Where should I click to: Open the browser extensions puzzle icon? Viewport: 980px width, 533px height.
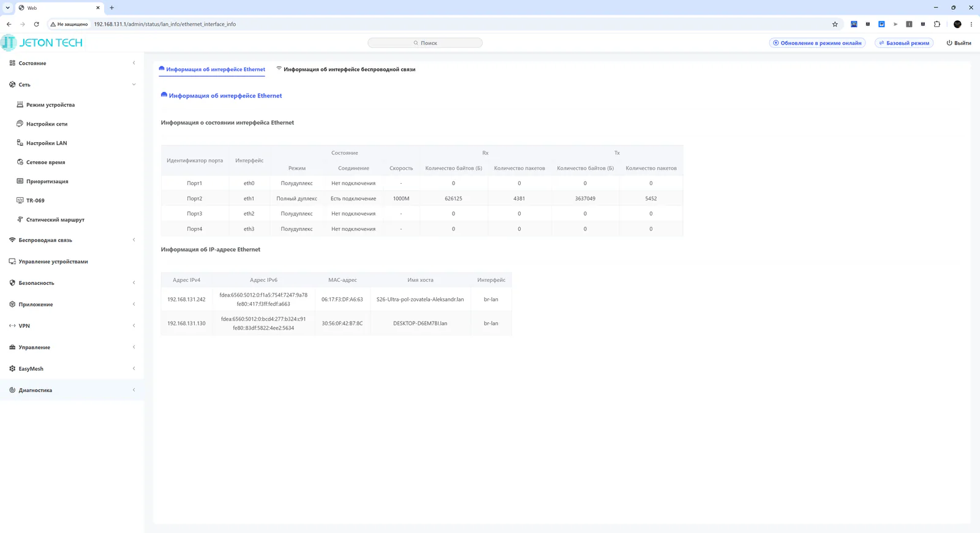click(x=937, y=25)
